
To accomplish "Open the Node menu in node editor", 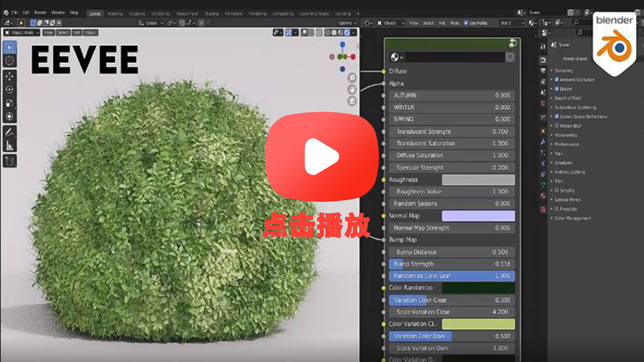I will point(454,23).
